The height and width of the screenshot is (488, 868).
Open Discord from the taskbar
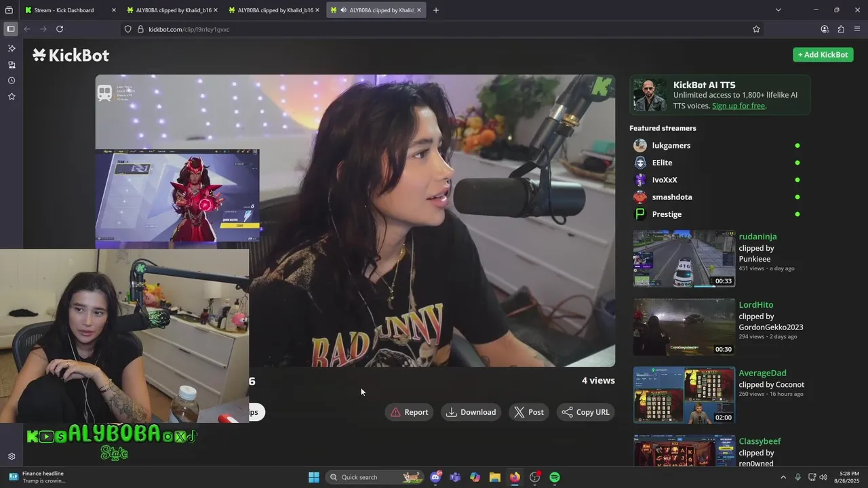[435, 477]
